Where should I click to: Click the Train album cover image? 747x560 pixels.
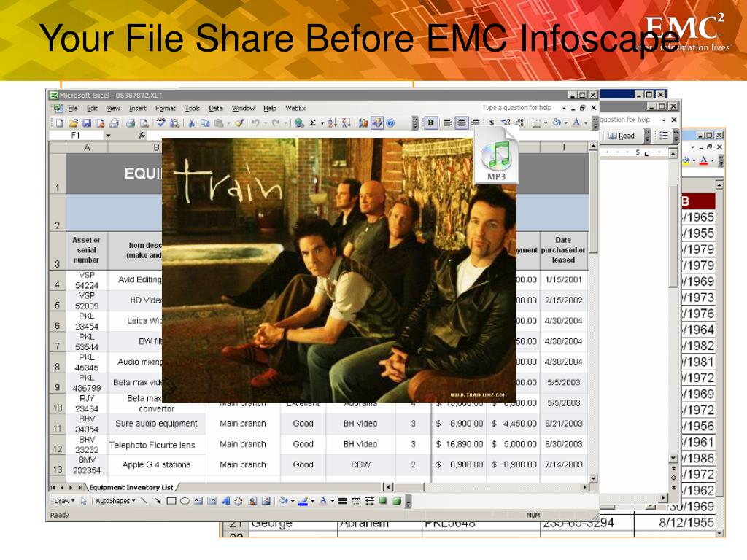339,271
